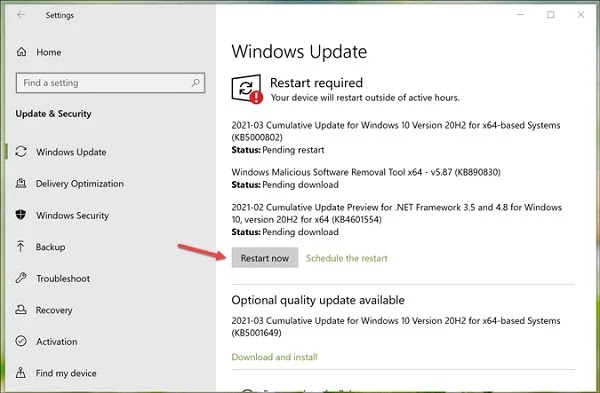Go to Windows Security page
Image resolution: width=600 pixels, height=393 pixels.
[72, 215]
